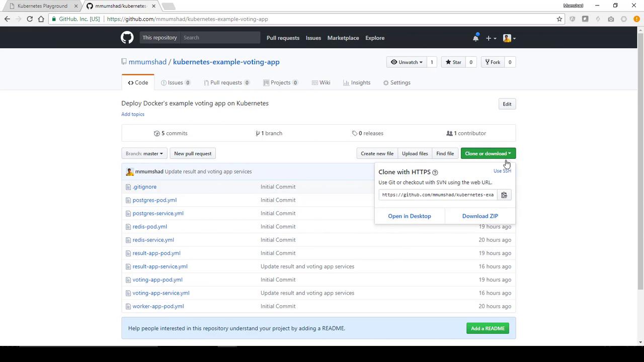View the 5 commits history
The height and width of the screenshot is (362, 644).
[x=171, y=133]
